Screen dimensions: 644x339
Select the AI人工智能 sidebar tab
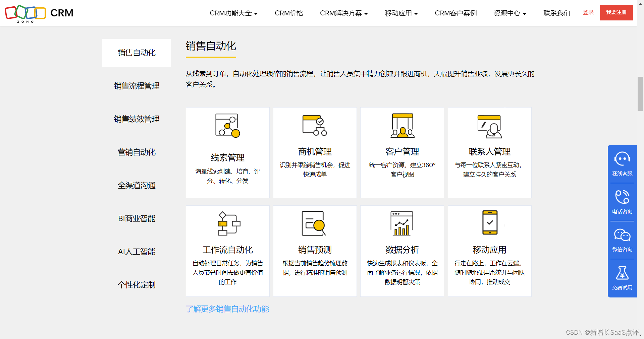137,252
